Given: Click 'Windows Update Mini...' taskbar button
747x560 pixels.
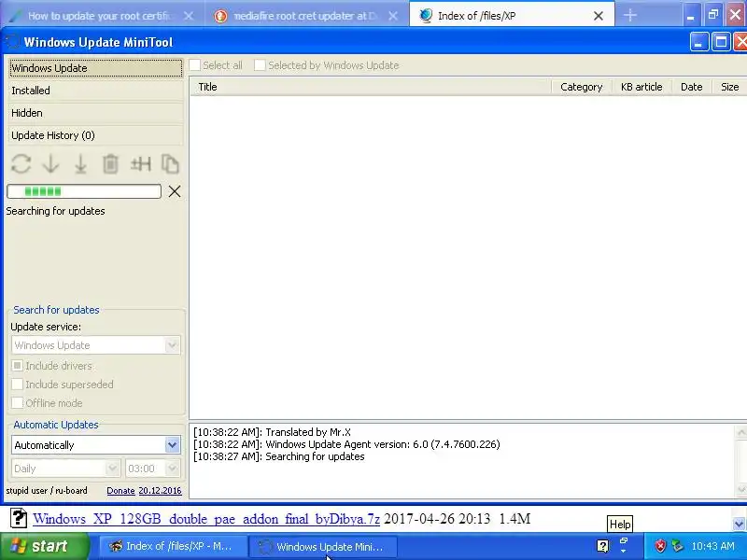Looking at the screenshot, I should 323,546.
